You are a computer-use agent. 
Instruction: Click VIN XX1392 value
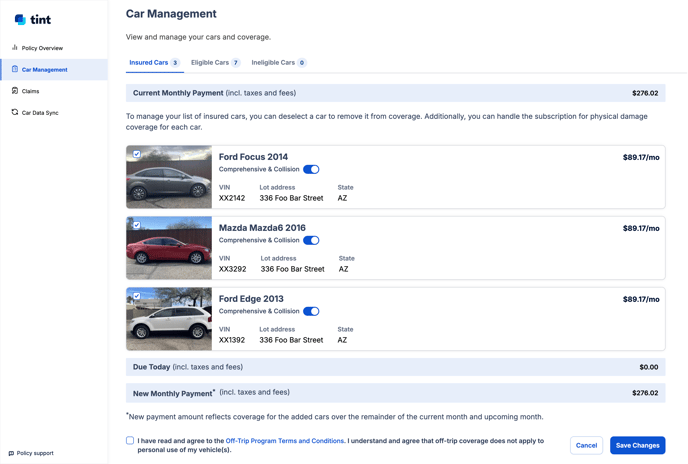[x=232, y=340]
